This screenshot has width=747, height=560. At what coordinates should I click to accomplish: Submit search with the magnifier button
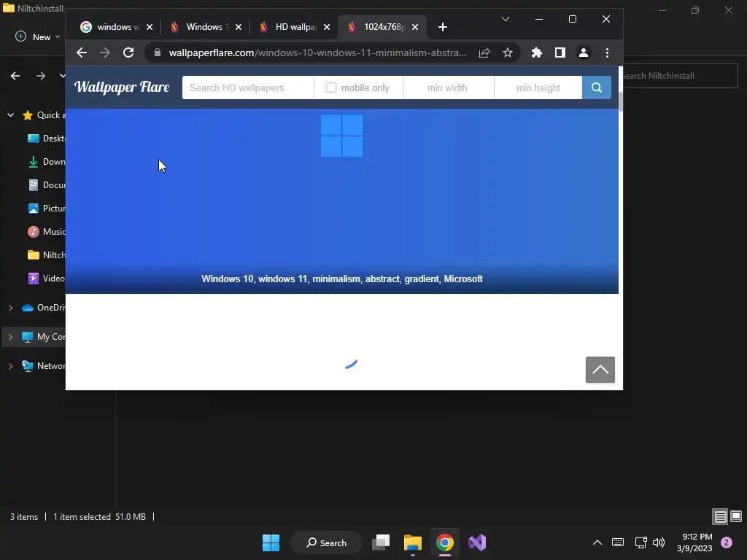coord(597,87)
